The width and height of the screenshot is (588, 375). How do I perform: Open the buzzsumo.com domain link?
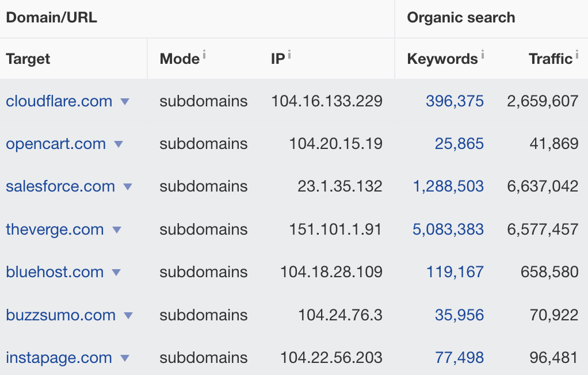(x=60, y=315)
